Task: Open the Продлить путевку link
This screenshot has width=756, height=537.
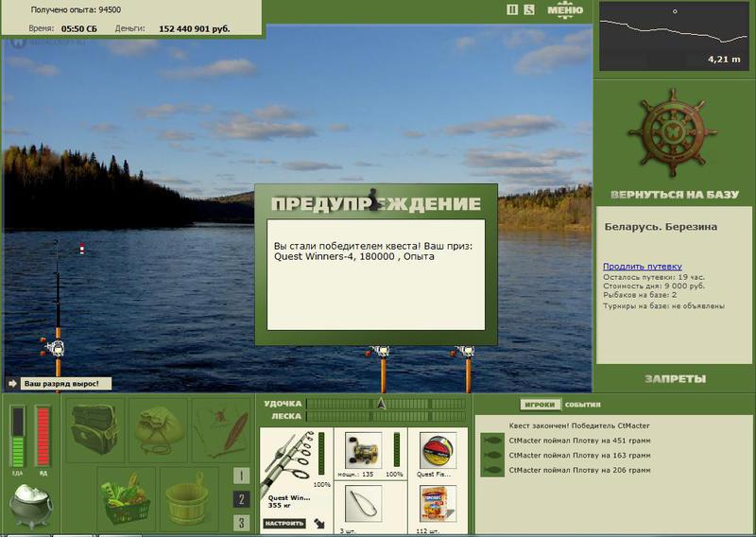Action: [643, 267]
